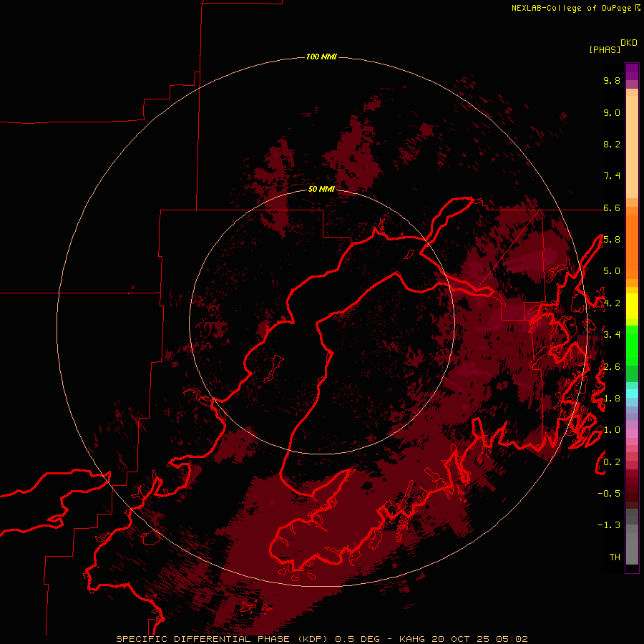Click the 9.8 value on the color scale
Viewport: 644px width, 644px height.
612,80
